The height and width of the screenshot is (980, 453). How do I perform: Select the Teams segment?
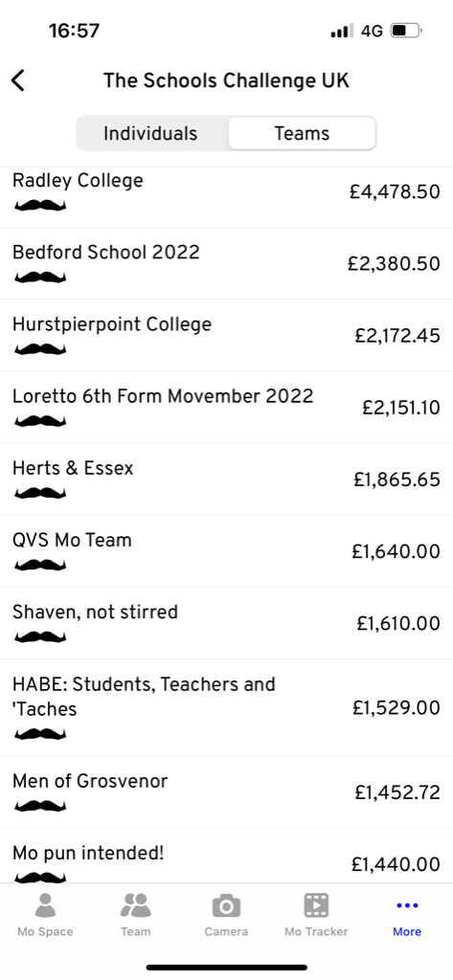303,133
